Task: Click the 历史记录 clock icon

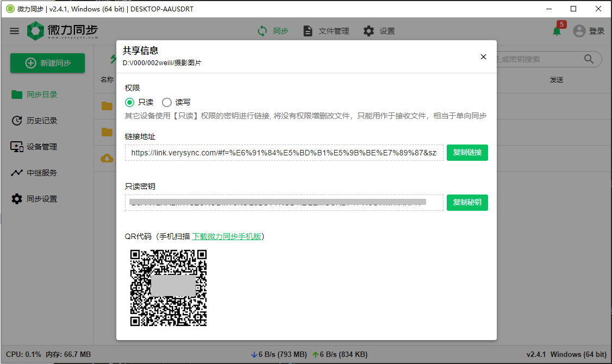Action: pyautogui.click(x=17, y=121)
